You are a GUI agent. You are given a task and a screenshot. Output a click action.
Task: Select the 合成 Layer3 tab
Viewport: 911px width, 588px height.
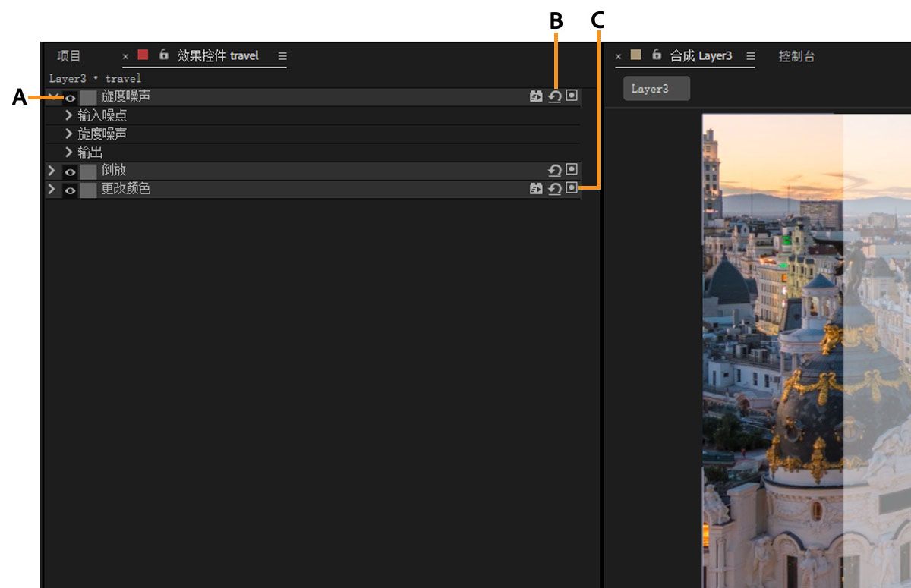pos(701,55)
